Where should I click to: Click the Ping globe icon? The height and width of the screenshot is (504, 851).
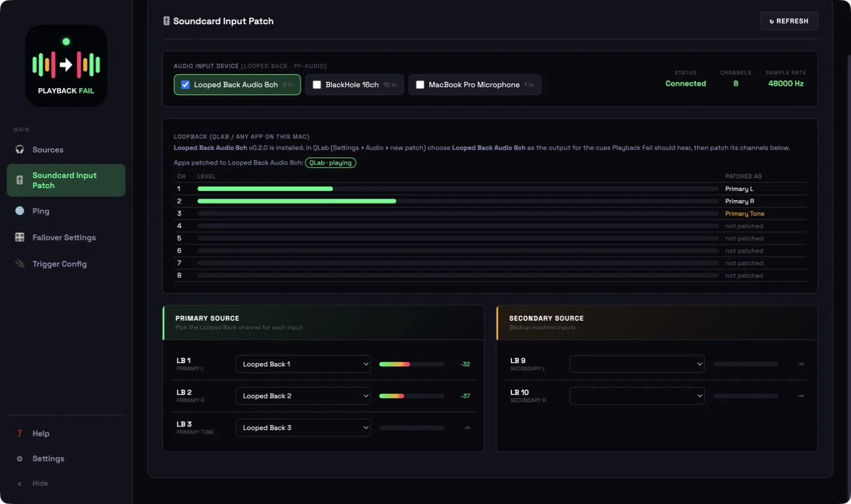coord(19,211)
